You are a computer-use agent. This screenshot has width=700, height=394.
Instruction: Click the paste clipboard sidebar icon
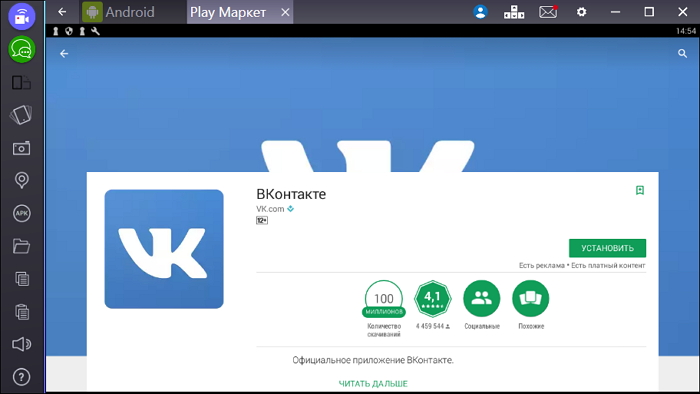click(21, 311)
